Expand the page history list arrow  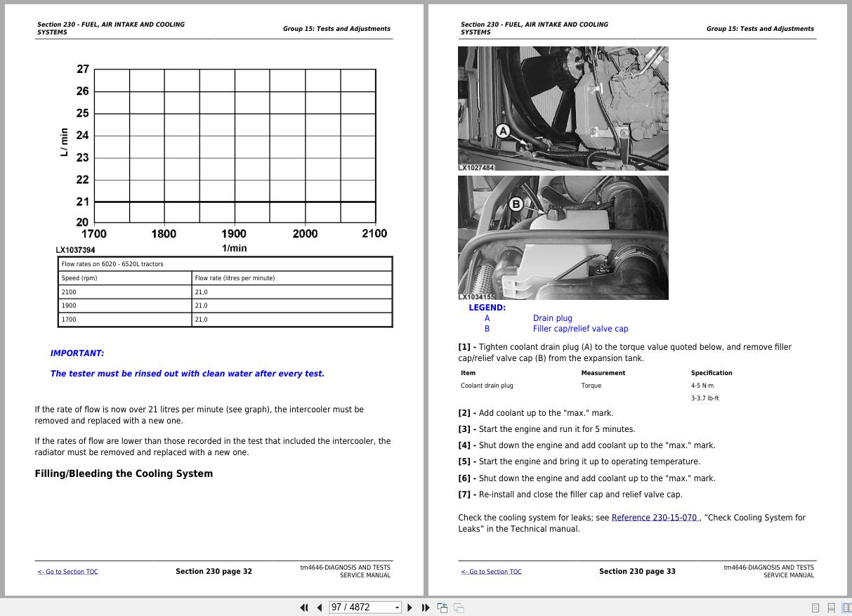[x=395, y=607]
